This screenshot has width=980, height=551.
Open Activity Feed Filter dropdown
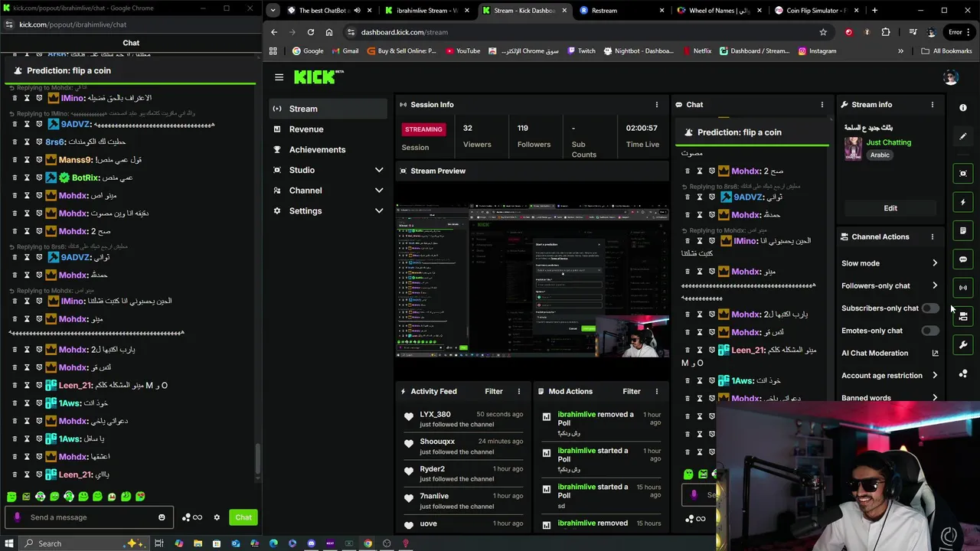click(494, 392)
